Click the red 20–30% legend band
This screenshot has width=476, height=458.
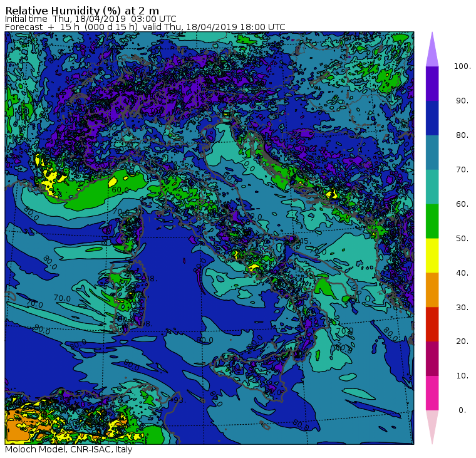tap(432, 325)
